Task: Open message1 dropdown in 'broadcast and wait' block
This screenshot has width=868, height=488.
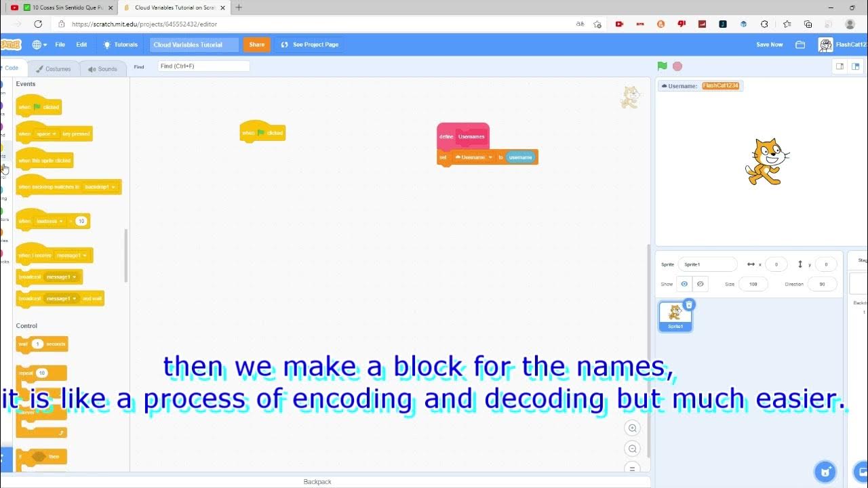Action: tap(62, 298)
